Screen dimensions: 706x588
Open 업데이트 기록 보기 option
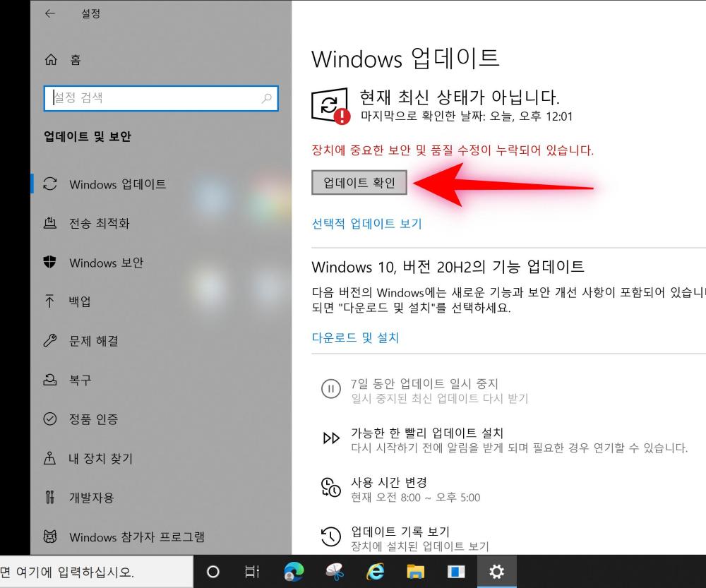point(400,532)
